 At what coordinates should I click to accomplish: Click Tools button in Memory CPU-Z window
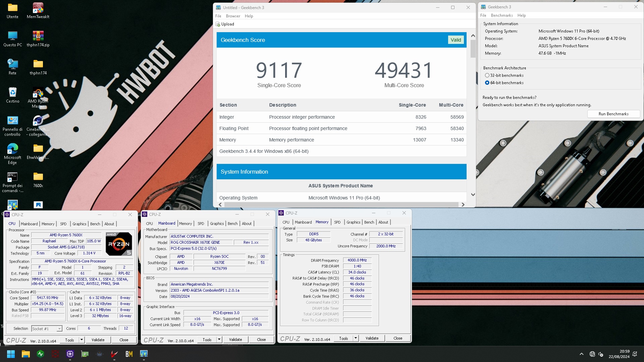(x=343, y=339)
